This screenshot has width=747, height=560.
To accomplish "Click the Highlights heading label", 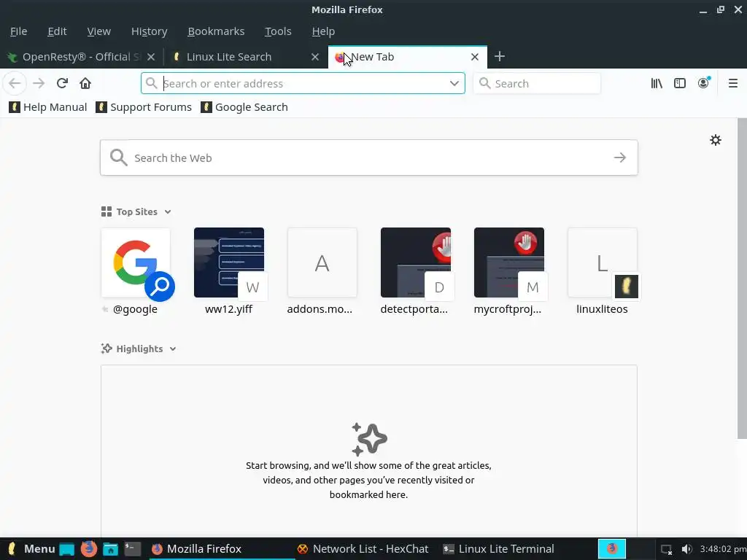I will 139,349.
